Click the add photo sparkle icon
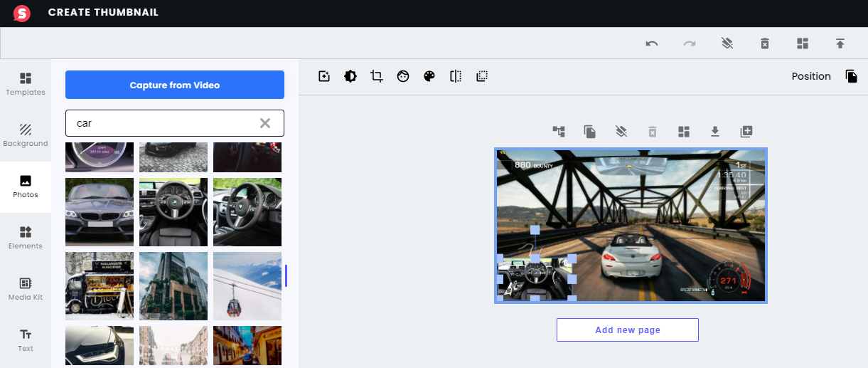Viewport: 868px width, 368px height. coord(324,76)
